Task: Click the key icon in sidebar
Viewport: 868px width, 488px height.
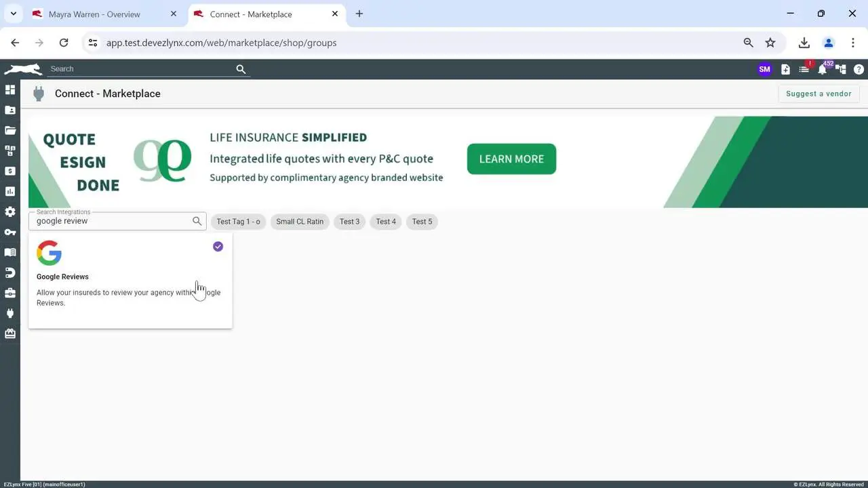Action: pos(10,232)
